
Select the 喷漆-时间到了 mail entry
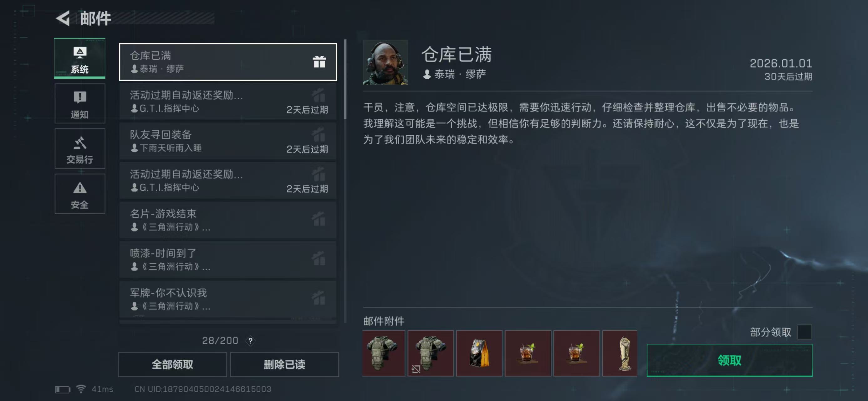tap(228, 259)
